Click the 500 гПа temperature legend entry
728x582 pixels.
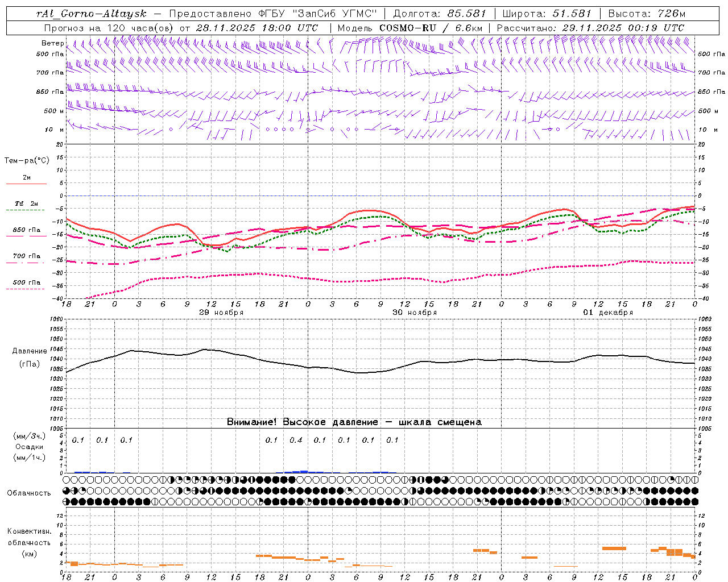pos(27,282)
